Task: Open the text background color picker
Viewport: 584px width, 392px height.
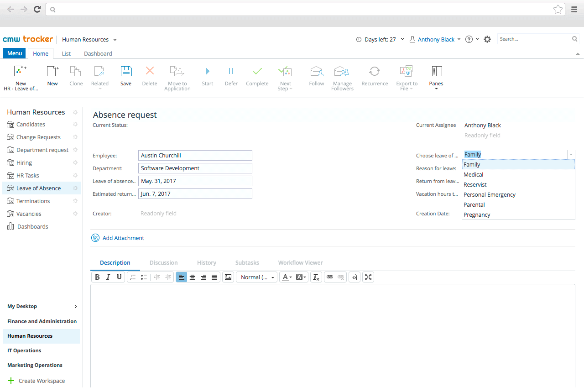Action: click(x=301, y=277)
